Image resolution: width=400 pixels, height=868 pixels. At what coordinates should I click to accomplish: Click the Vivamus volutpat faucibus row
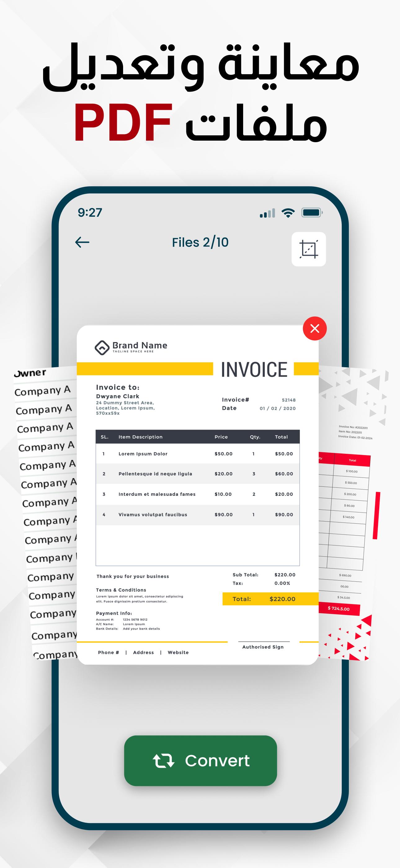pos(198,515)
